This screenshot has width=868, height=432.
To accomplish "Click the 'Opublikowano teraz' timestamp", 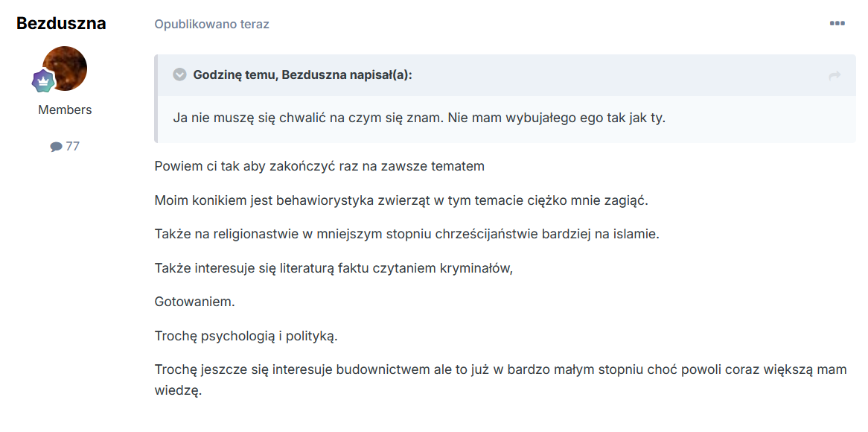I will (211, 24).
